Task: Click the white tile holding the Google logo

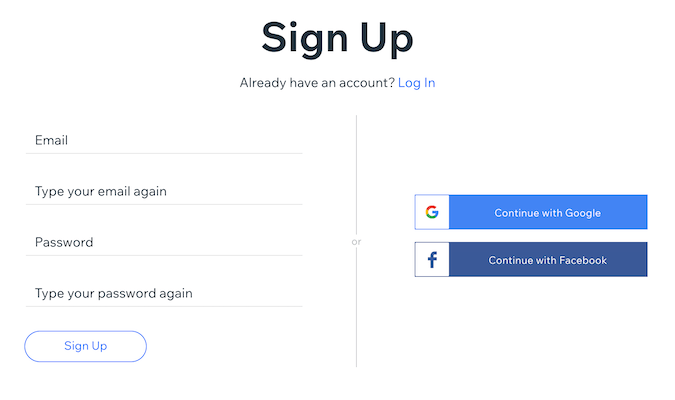Action: click(x=432, y=212)
